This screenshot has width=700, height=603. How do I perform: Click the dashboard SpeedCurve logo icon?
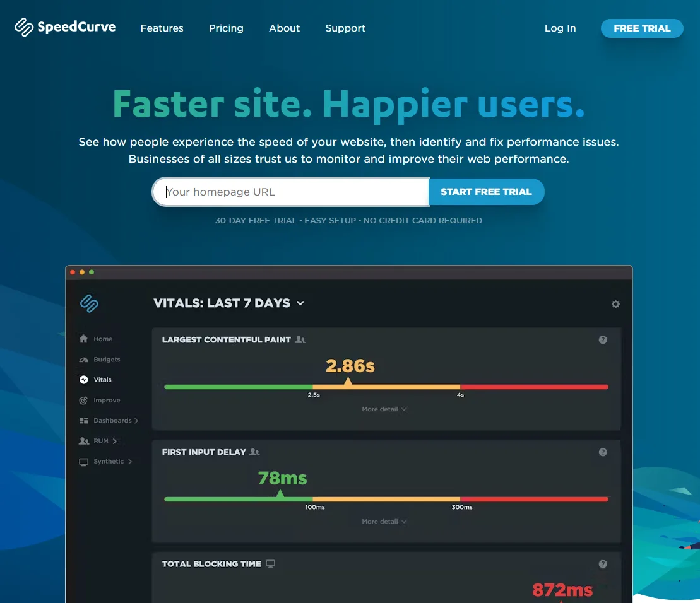point(89,304)
